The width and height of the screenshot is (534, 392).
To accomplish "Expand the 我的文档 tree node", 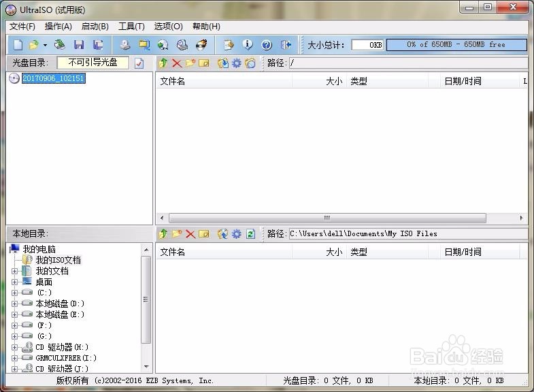I will click(15, 272).
